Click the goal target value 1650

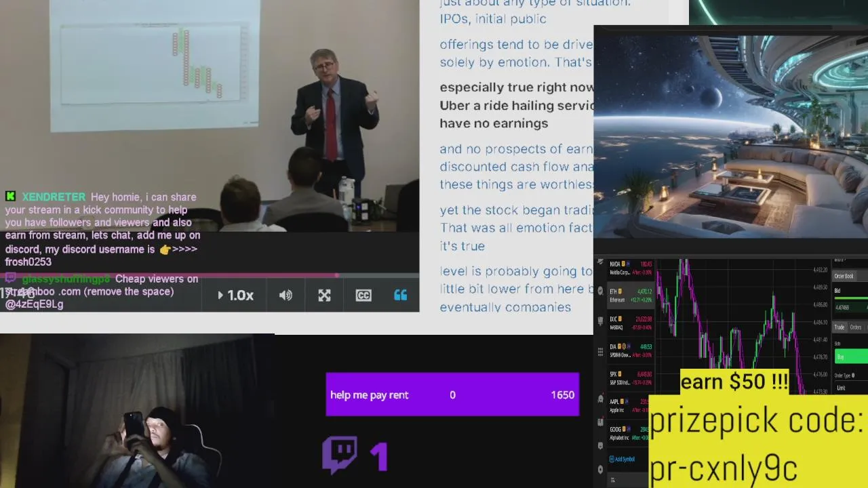[x=563, y=395]
